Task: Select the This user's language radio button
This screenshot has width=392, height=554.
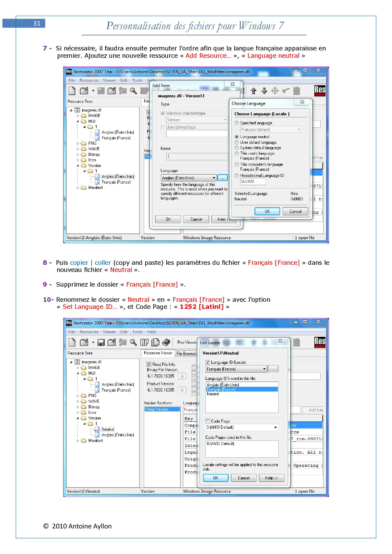Action: pos(237,153)
